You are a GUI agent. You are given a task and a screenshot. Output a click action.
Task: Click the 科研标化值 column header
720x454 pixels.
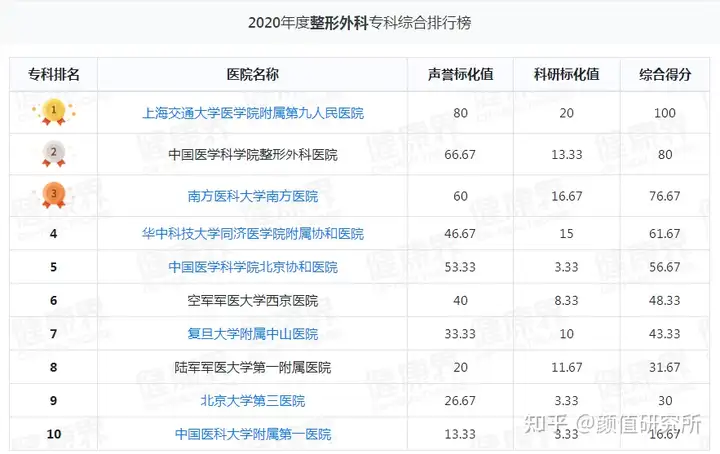point(567,74)
